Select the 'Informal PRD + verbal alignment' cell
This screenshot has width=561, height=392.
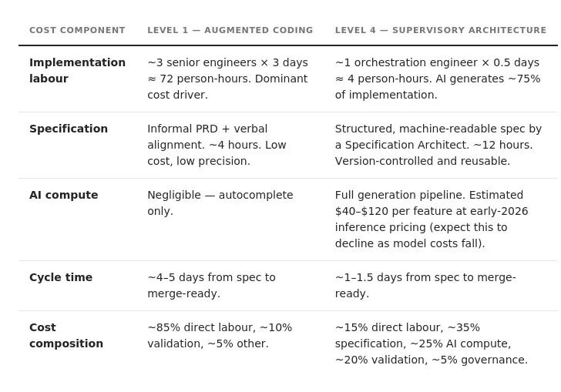217,145
